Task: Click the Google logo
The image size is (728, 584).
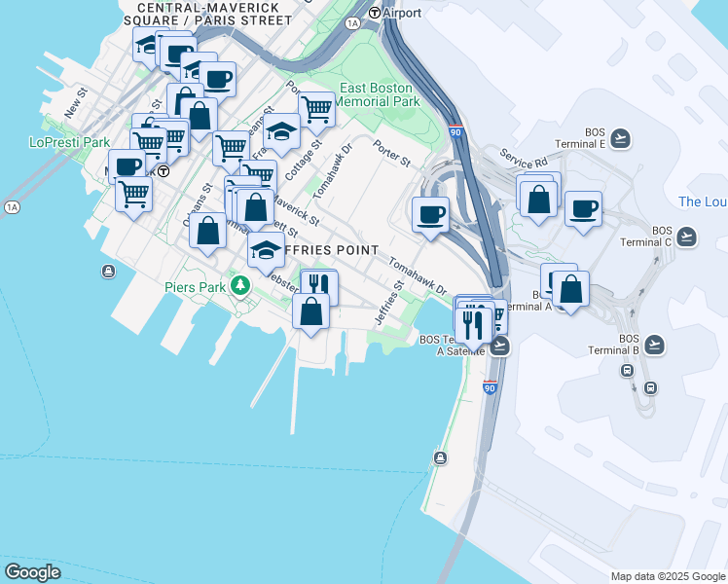Action: coord(32,572)
